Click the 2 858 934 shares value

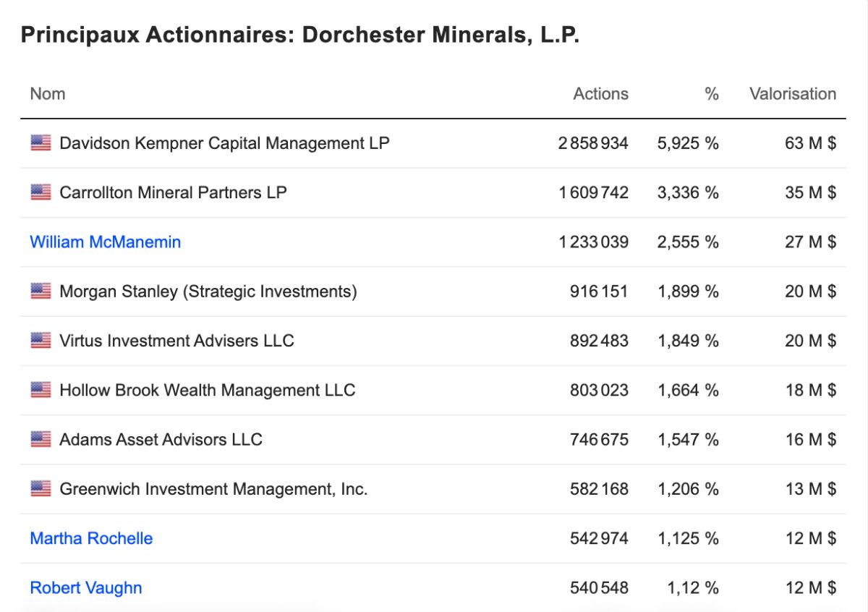click(593, 143)
